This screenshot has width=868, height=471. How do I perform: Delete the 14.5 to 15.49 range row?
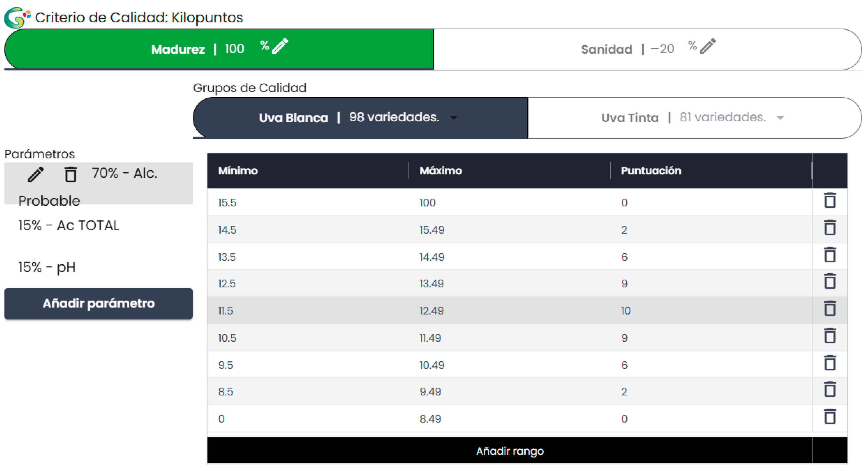pos(830,228)
